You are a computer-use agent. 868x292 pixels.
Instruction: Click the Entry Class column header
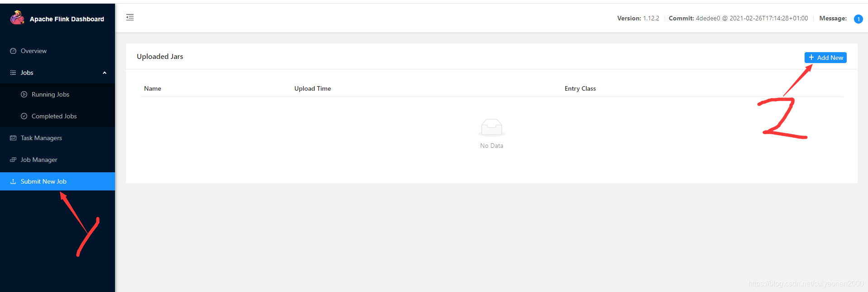tap(580, 88)
